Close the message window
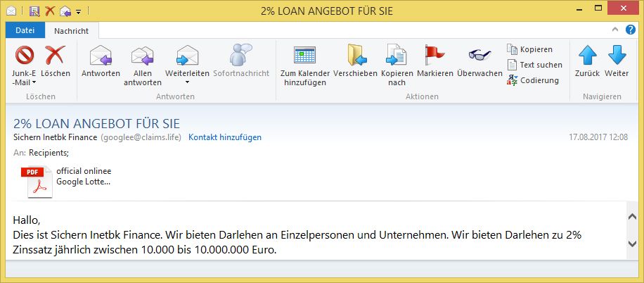Viewport: 644px width, 283px height. [624, 8]
